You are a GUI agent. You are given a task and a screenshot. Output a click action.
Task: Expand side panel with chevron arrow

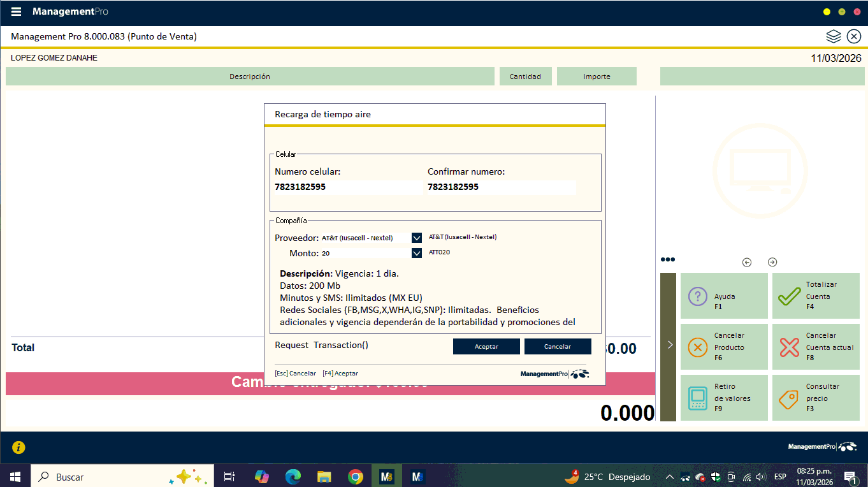(669, 345)
